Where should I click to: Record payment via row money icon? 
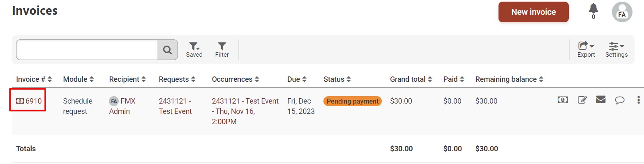click(x=563, y=100)
